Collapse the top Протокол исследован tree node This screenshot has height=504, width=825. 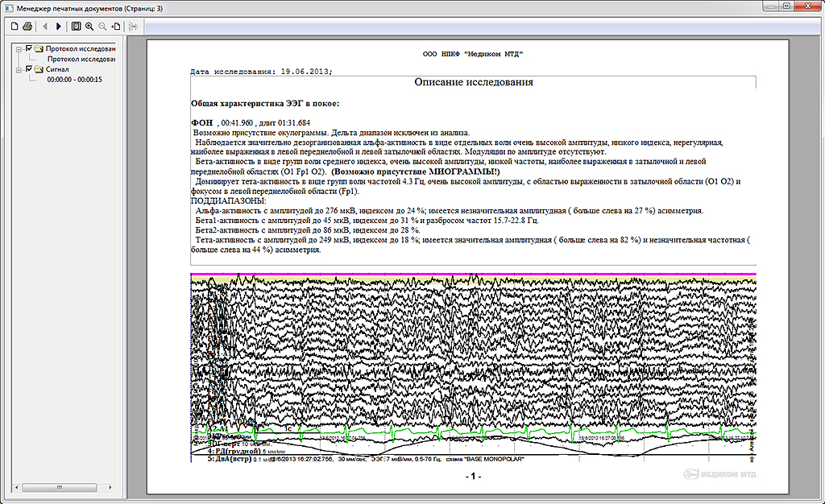tap(19, 49)
